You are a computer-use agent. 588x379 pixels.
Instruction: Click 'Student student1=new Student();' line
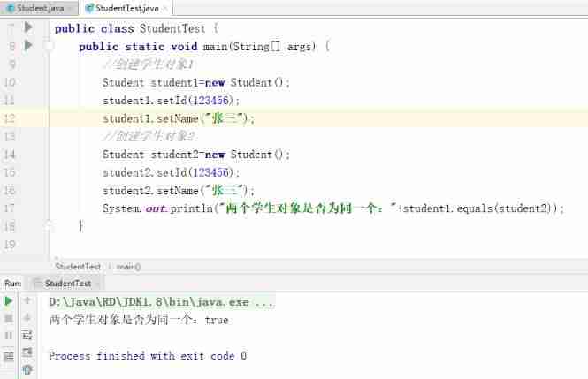tap(196, 82)
